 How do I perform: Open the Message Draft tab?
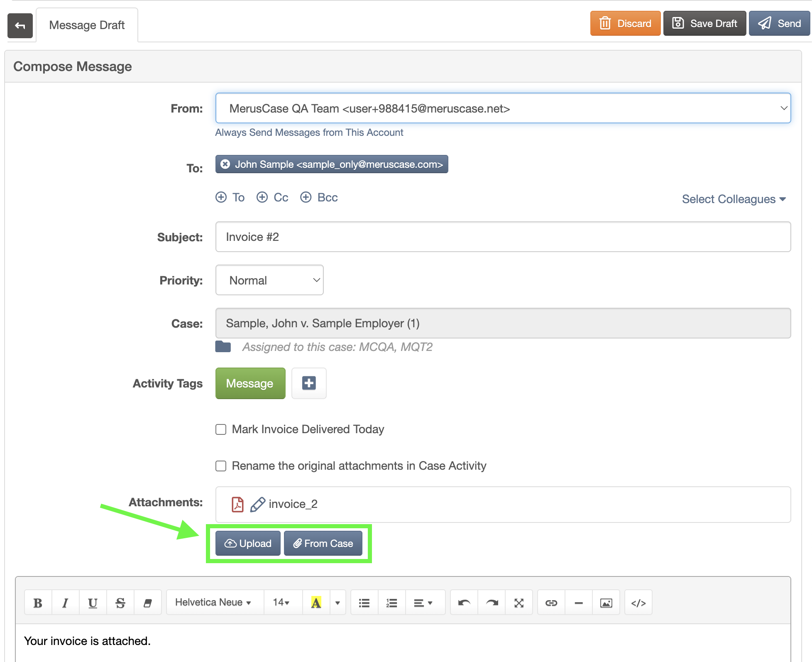tap(87, 25)
